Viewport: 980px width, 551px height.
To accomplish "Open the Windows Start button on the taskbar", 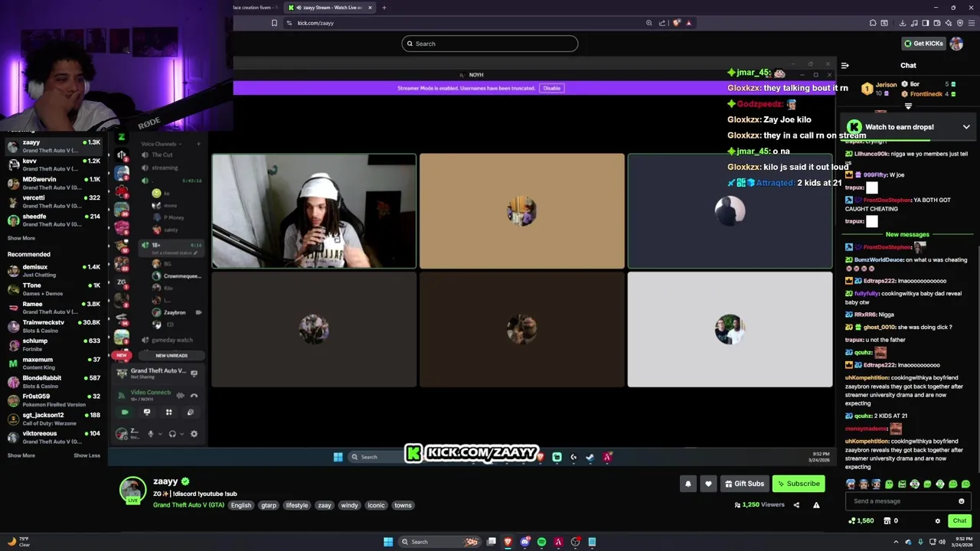I will point(388,542).
